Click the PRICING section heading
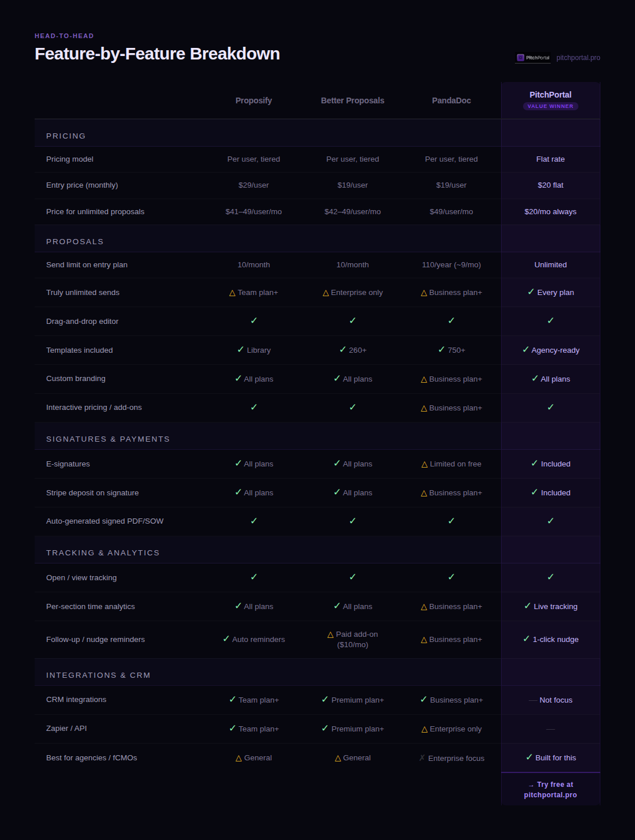Image resolution: width=635 pixels, height=840 pixels. click(x=66, y=136)
